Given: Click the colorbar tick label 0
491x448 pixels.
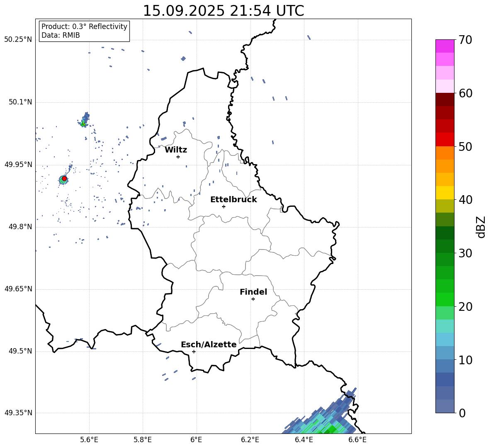Looking at the screenshot, I should pyautogui.click(x=462, y=413).
